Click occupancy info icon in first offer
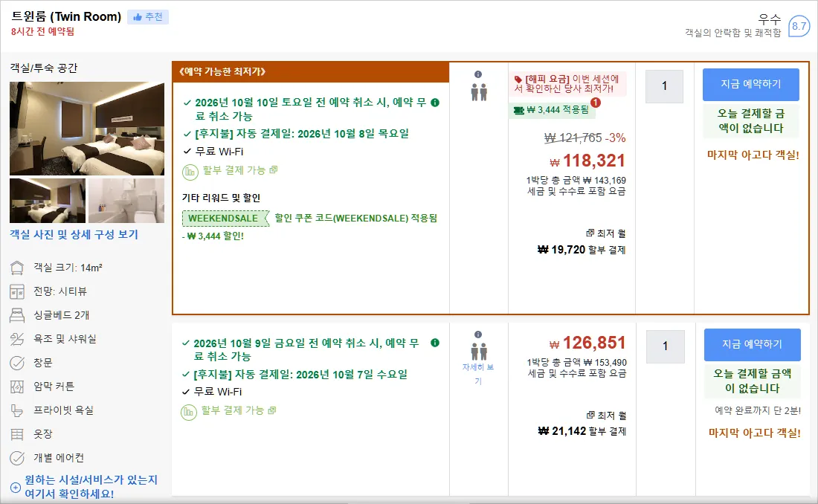 [478, 74]
